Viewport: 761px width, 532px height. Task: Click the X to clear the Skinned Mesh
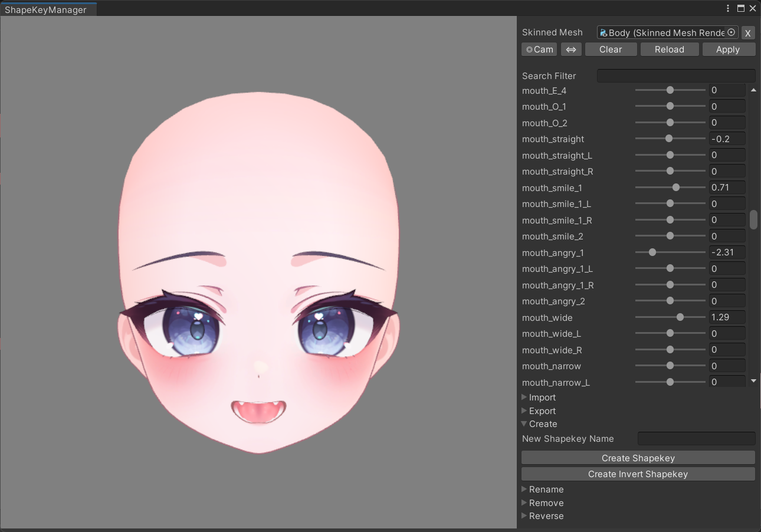pyautogui.click(x=747, y=32)
